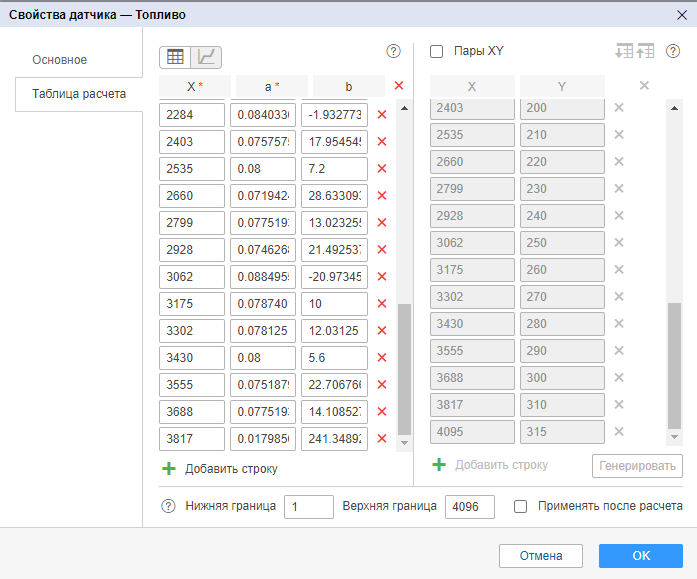The image size is (697, 579).
Task: Remove XY pair with Y 250
Action: (x=619, y=243)
